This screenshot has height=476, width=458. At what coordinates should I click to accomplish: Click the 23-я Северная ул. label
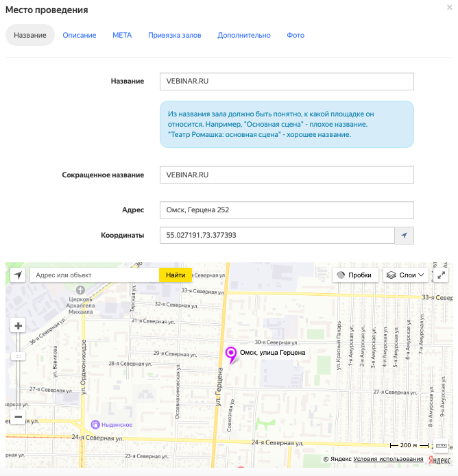tap(146, 456)
